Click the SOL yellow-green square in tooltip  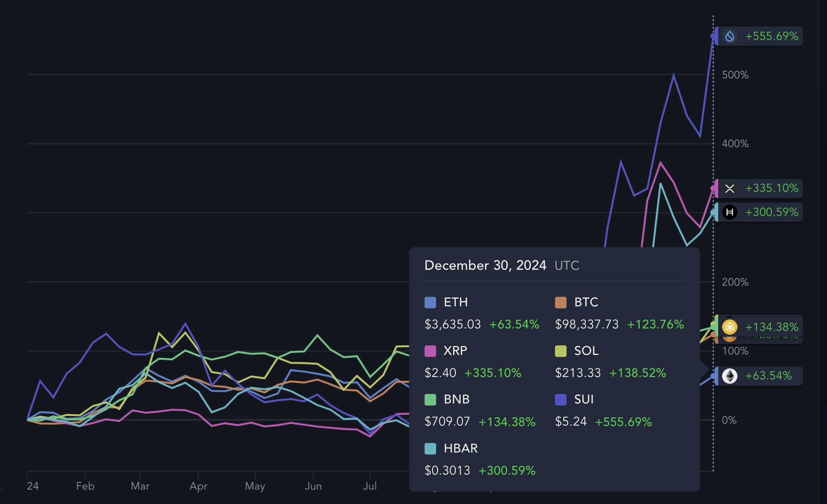(561, 351)
